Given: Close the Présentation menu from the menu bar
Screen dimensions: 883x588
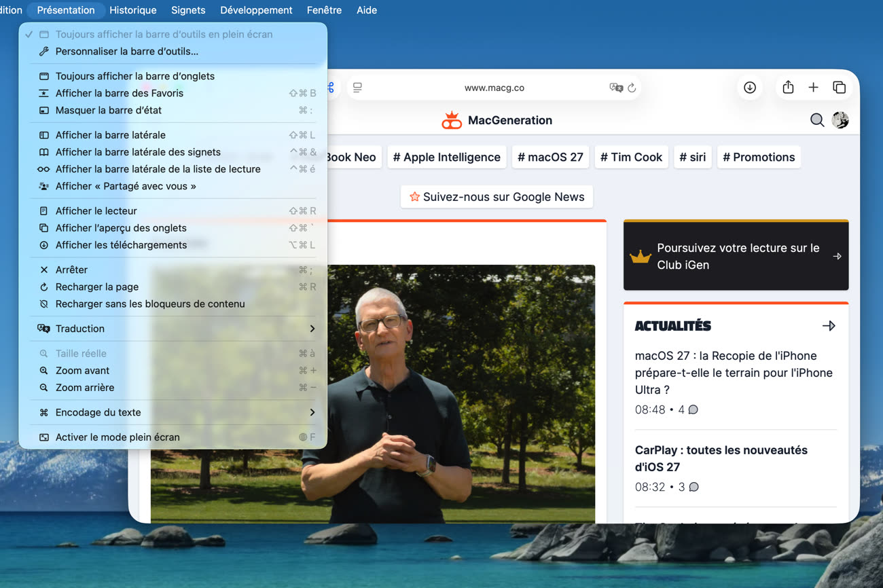Looking at the screenshot, I should 66,10.
